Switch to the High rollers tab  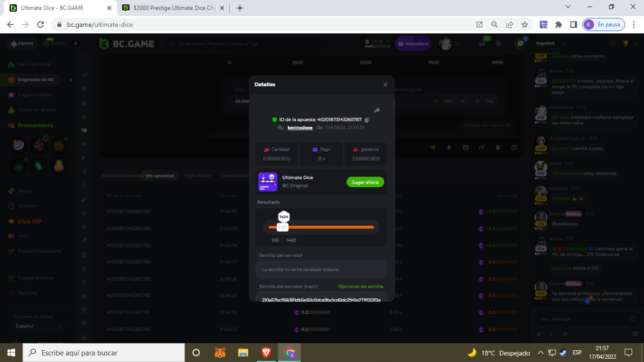[x=197, y=176]
